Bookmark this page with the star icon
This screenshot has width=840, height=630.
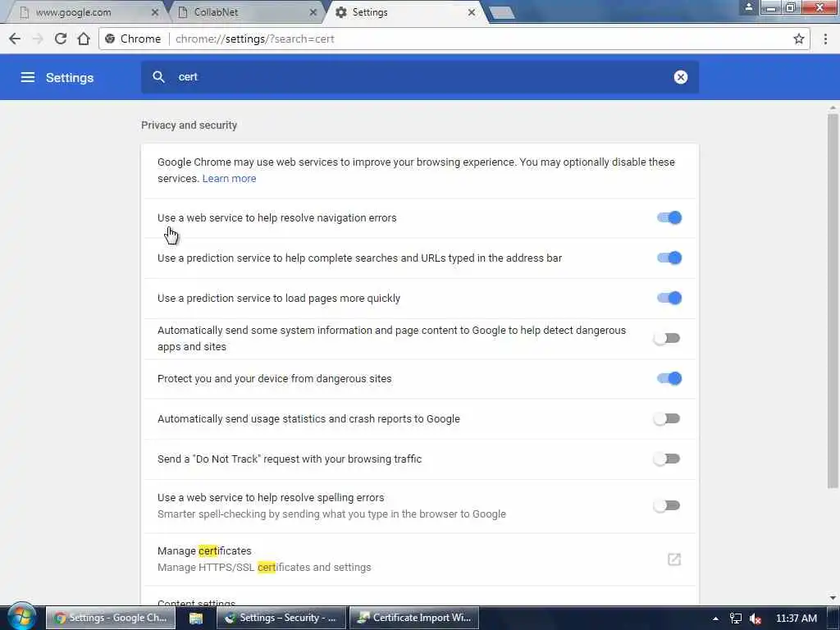(799, 39)
